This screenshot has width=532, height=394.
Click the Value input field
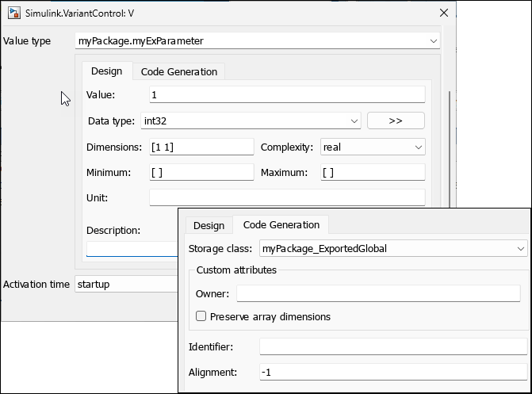[x=286, y=95]
